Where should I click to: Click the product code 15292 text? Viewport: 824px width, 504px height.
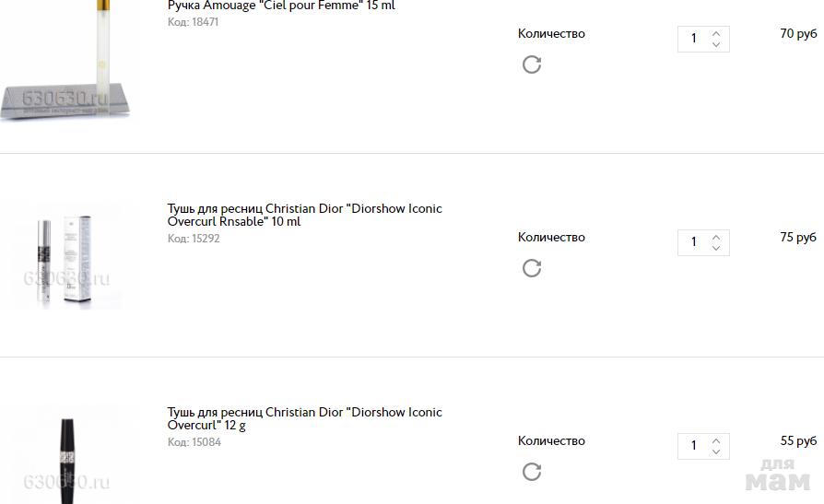click(x=194, y=239)
